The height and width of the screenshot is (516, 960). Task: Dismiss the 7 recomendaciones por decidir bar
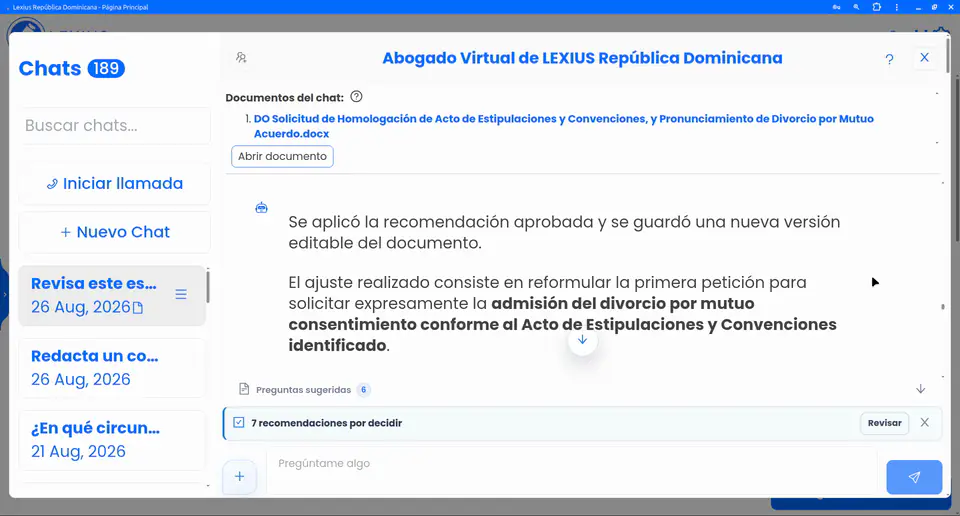pos(924,422)
